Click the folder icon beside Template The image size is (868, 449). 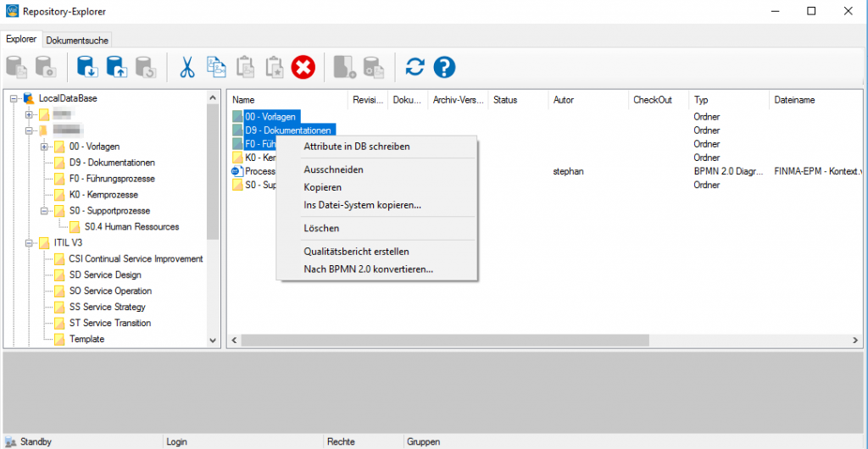click(60, 339)
